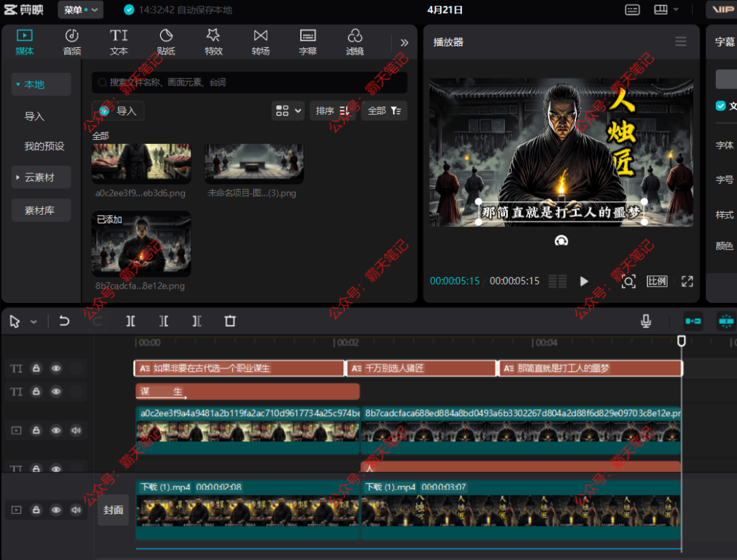This screenshot has height=560, width=737.
Task: Mute the overlay video track
Action: pos(76,430)
